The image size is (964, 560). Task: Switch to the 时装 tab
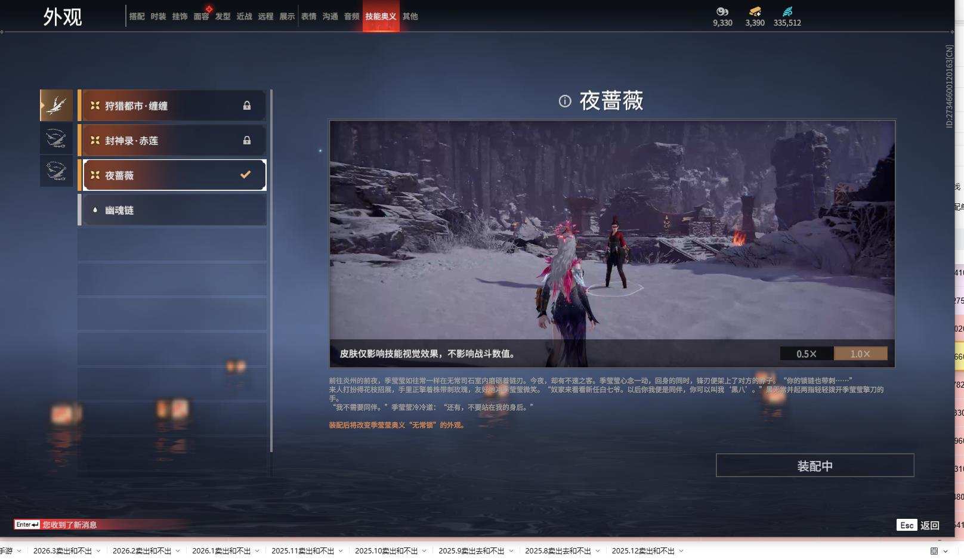[x=159, y=17]
